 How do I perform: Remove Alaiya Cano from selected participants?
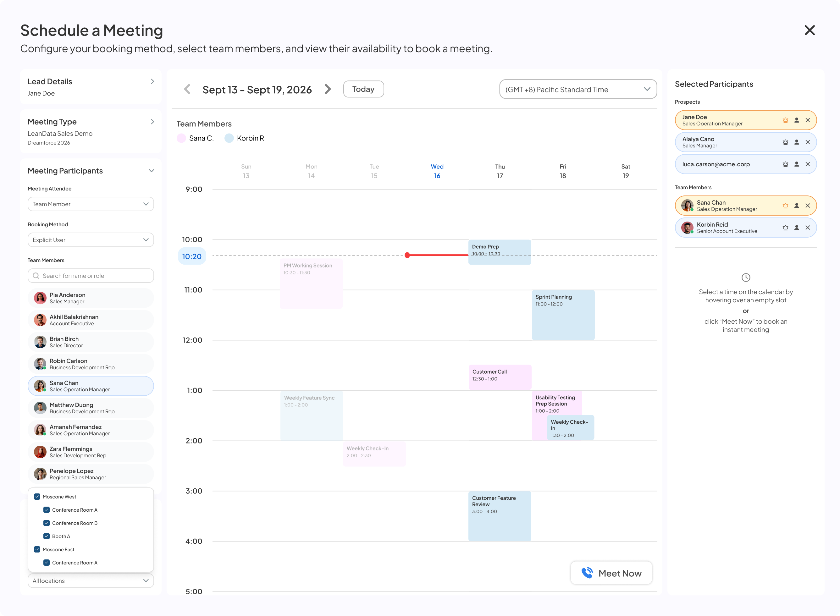coord(808,142)
